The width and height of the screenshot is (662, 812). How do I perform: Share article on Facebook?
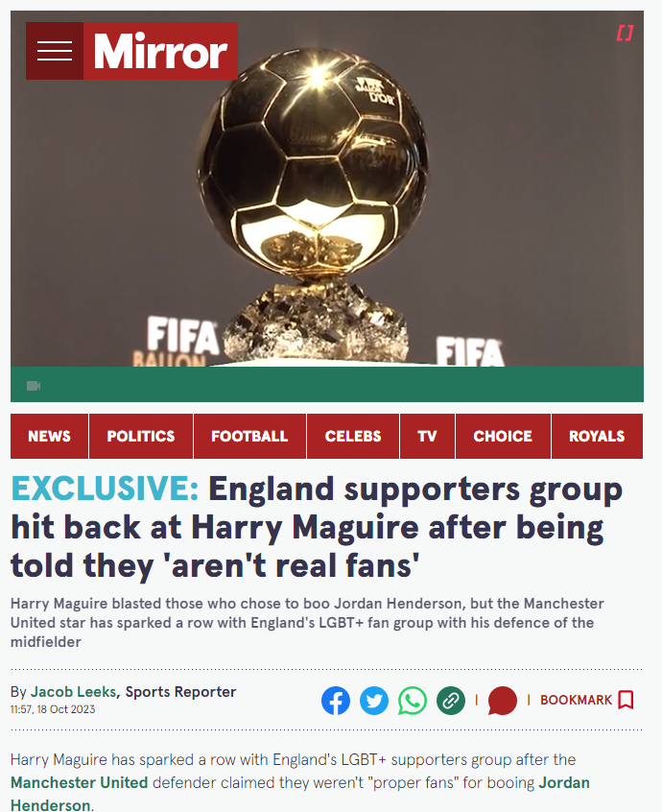(336, 701)
